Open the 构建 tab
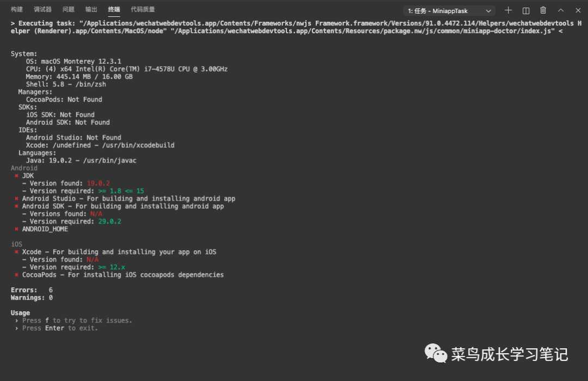The height and width of the screenshot is (381, 588). 16,9
